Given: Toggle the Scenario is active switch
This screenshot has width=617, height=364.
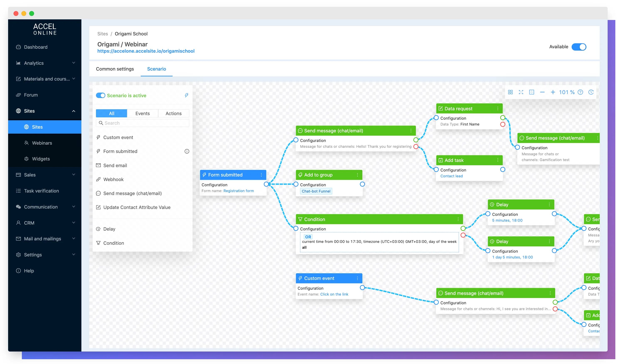Looking at the screenshot, I should point(100,95).
